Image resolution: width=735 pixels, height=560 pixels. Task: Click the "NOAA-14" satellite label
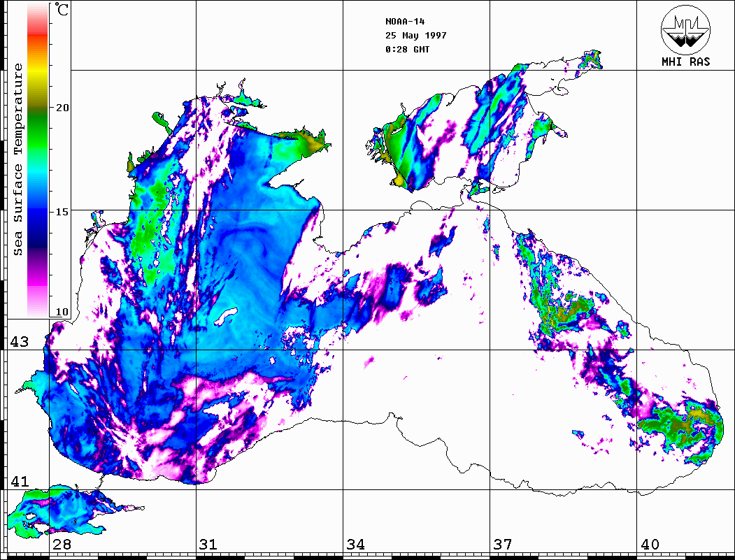[x=405, y=22]
